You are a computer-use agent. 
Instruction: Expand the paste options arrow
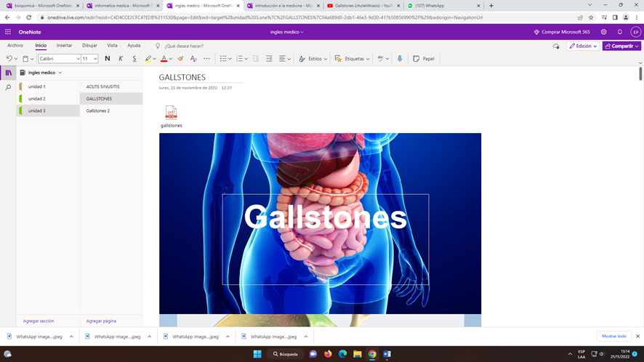pos(32,59)
